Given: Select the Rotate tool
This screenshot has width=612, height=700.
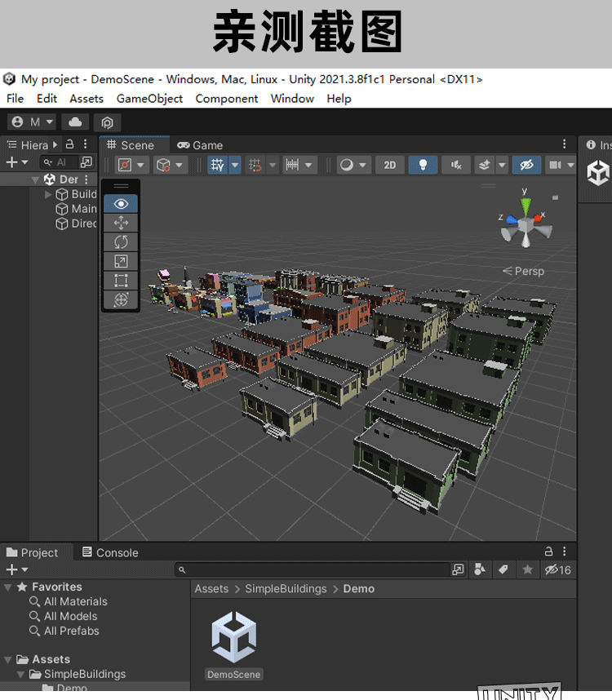Looking at the screenshot, I should (121, 242).
